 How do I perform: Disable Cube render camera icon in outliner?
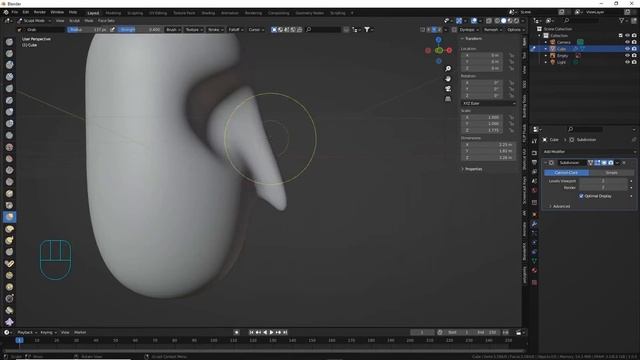pos(634,49)
